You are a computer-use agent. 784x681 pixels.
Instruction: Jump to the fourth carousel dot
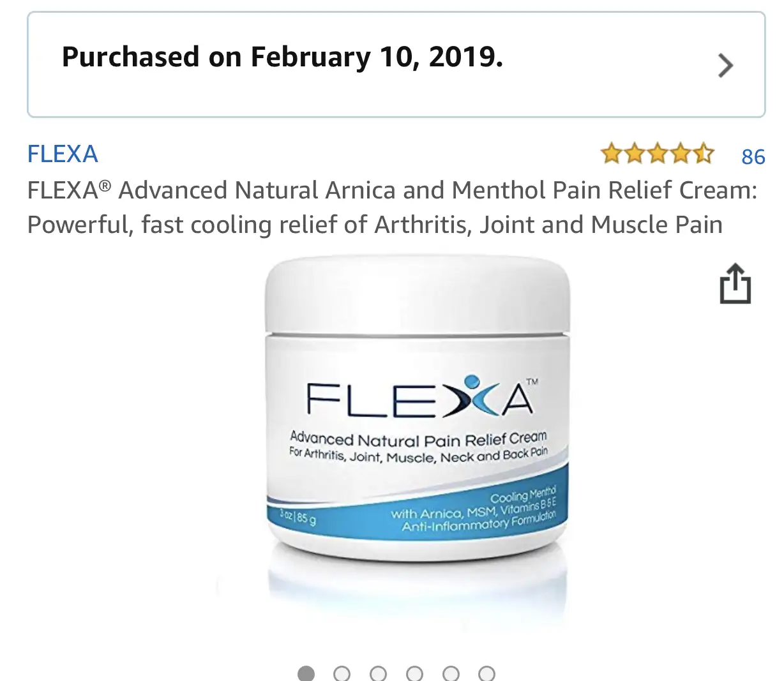pos(414,673)
